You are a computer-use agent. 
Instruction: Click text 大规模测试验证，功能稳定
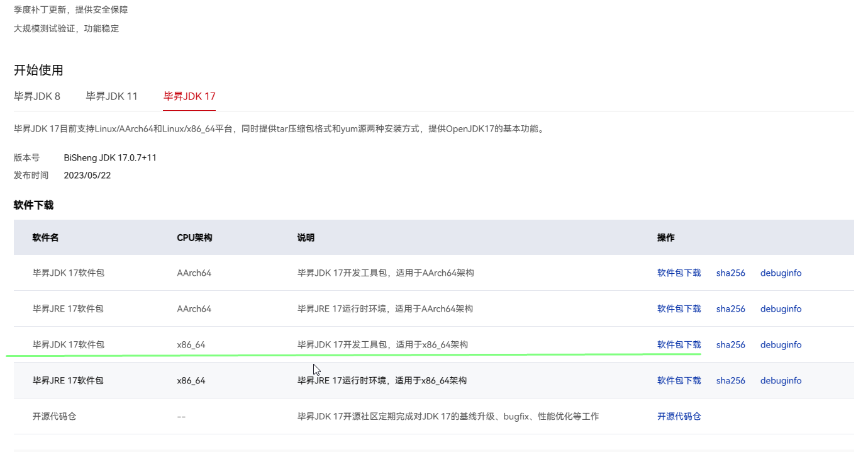point(67,28)
